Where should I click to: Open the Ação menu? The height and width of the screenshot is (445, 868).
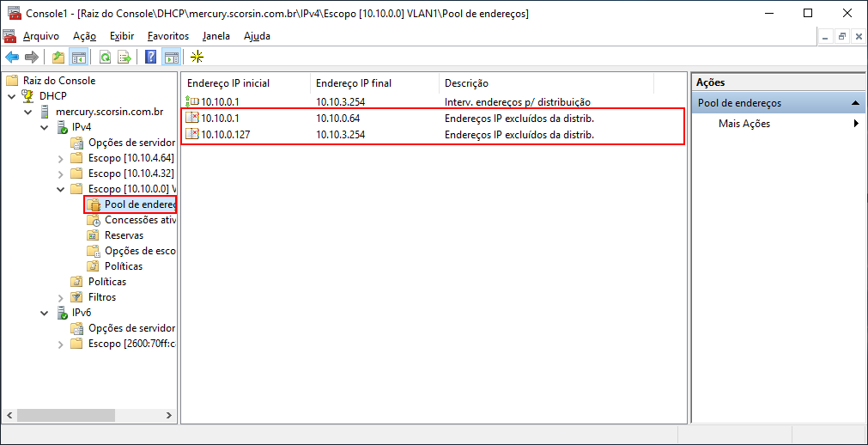point(85,37)
